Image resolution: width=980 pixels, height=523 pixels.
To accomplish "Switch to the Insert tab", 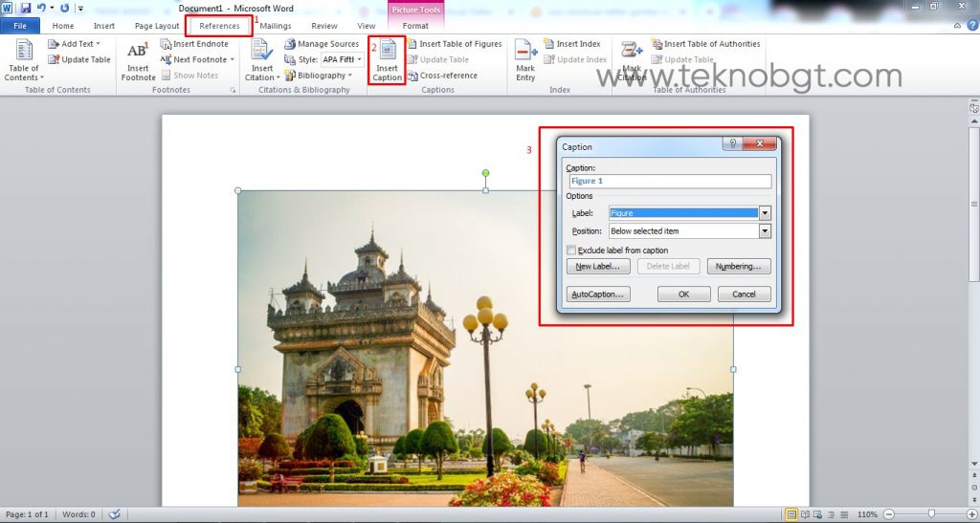I will tap(104, 26).
